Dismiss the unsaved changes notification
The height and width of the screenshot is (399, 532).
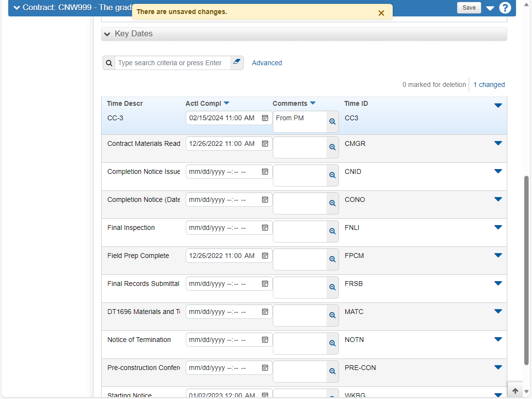(x=382, y=13)
